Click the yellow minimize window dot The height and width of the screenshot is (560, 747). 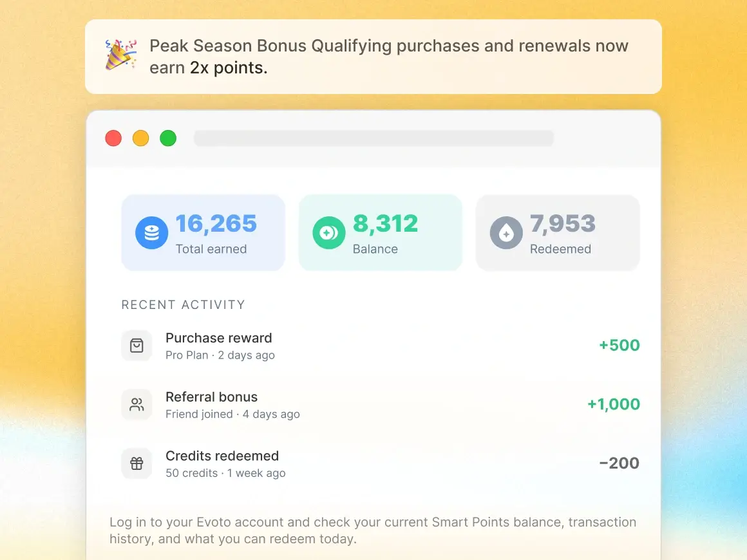click(x=140, y=138)
